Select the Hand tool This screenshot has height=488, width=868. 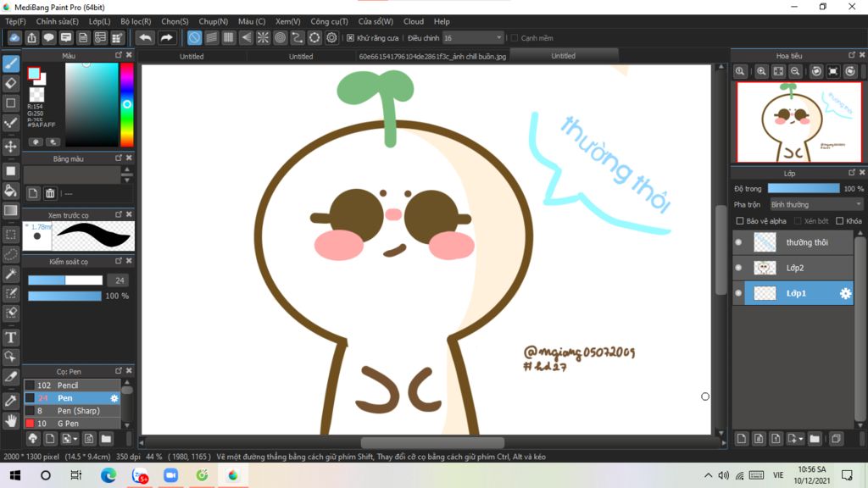click(x=10, y=421)
